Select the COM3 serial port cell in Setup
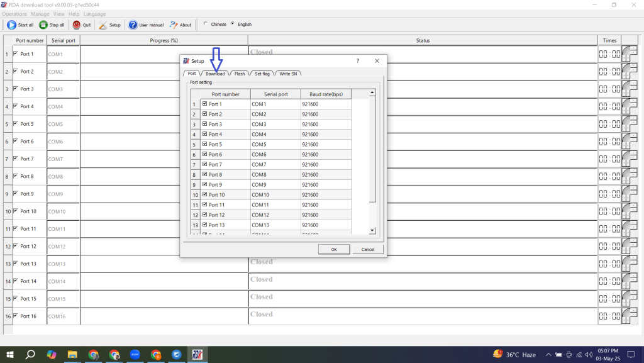Viewport: 644px width, 363px height. (275, 124)
